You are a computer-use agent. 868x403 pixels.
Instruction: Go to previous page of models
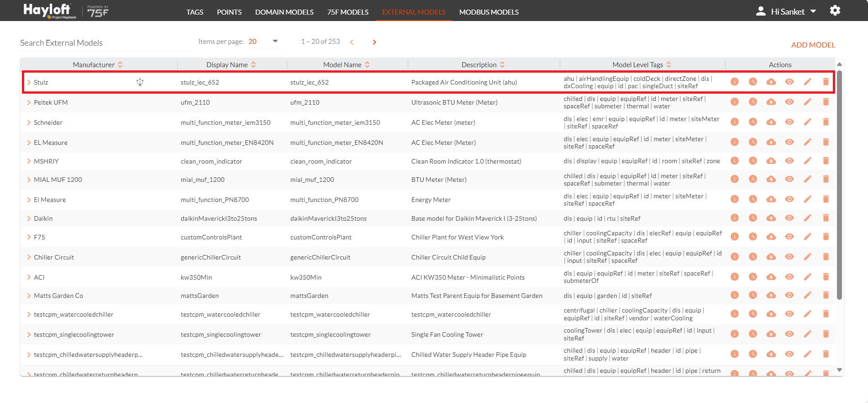coord(352,42)
